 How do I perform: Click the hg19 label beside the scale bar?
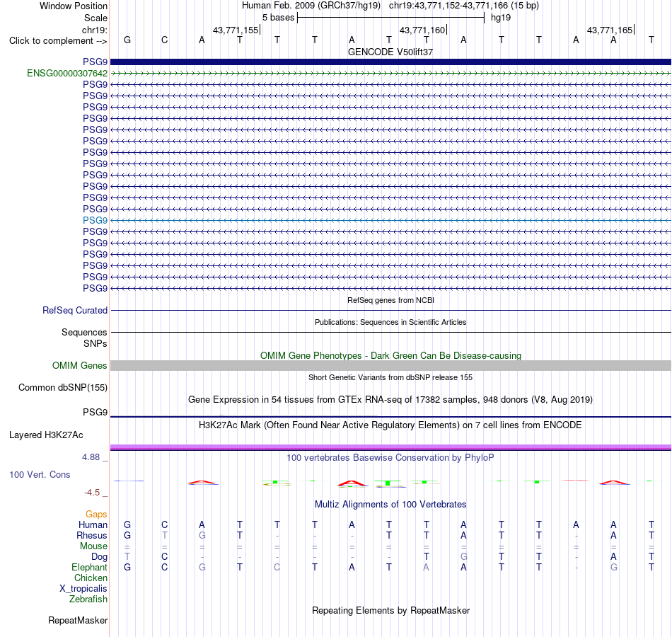click(501, 18)
